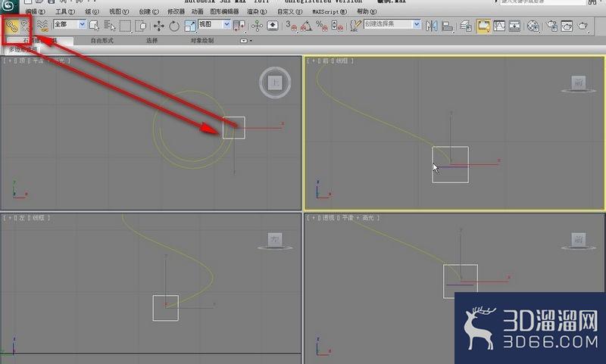
Task: Open the 图形编辑器 menu
Action: 224,11
